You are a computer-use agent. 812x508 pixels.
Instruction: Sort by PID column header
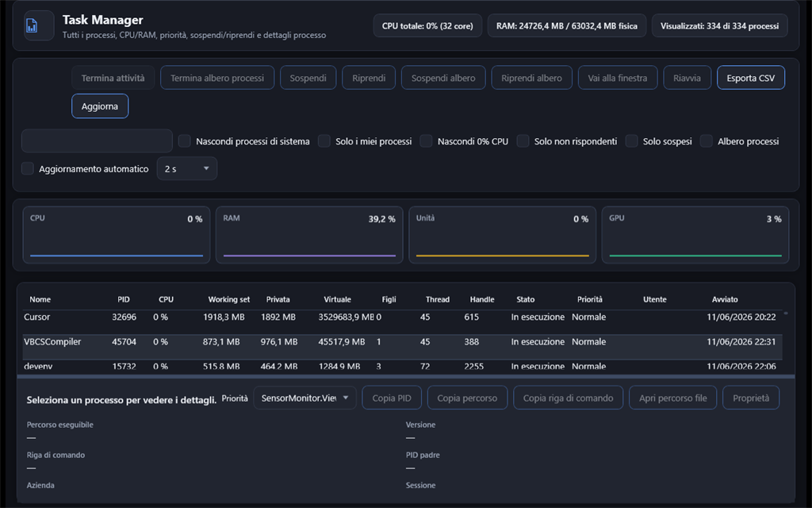pyautogui.click(x=123, y=299)
